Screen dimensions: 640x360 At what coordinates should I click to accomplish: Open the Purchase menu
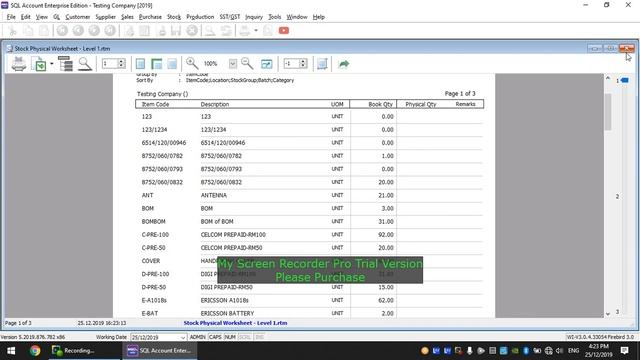pos(150,17)
